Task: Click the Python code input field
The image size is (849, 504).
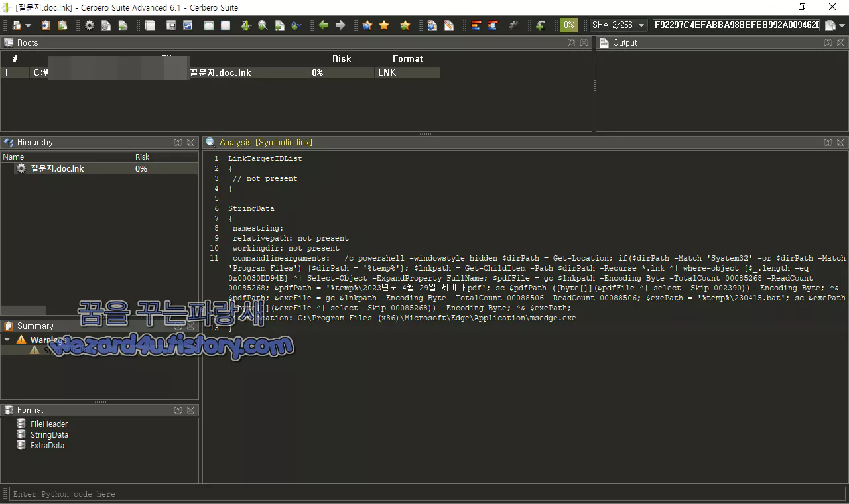Action: [x=428, y=494]
